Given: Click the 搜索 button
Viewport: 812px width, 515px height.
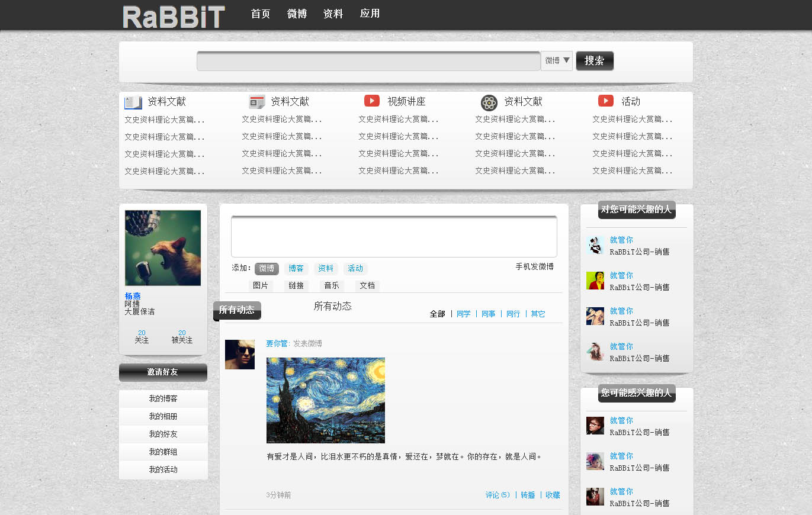Looking at the screenshot, I should tap(595, 61).
